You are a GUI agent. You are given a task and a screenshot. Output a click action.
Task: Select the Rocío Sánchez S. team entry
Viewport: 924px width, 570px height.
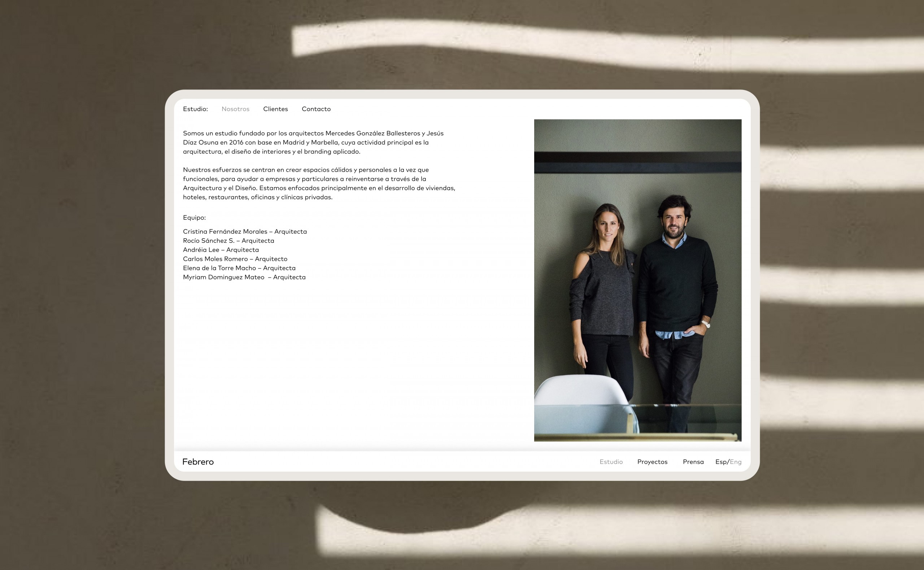point(228,240)
